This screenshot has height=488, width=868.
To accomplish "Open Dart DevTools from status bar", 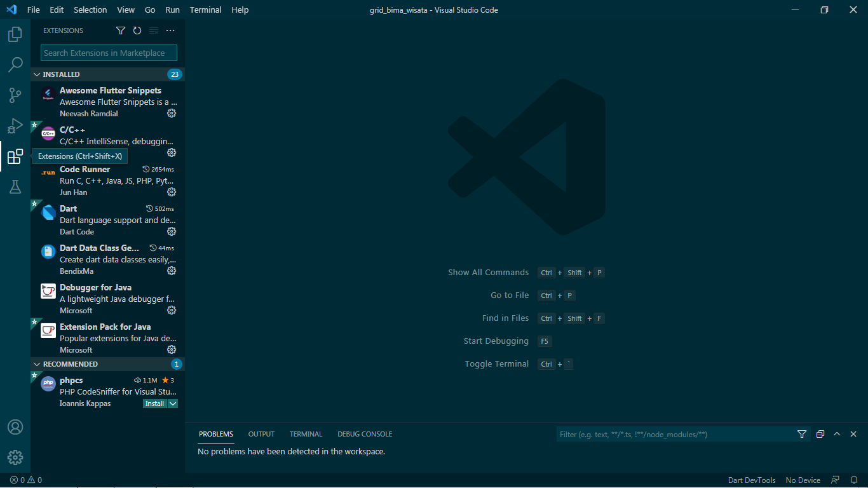I will click(x=752, y=480).
